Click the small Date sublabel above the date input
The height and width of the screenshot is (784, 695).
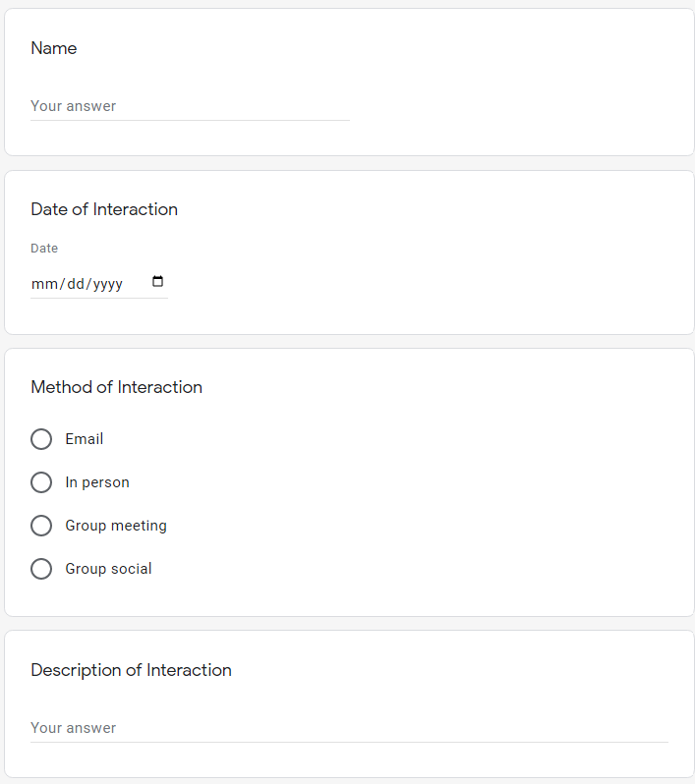[44, 249]
